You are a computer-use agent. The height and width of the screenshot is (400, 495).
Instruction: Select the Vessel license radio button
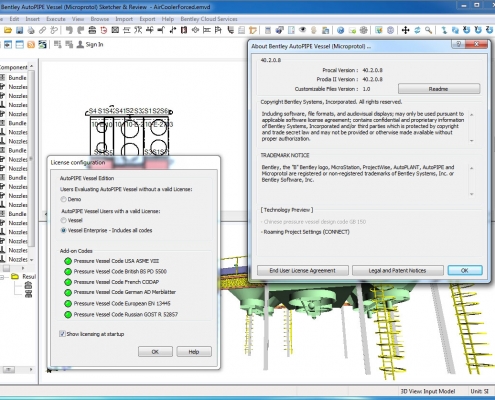tap(63, 220)
